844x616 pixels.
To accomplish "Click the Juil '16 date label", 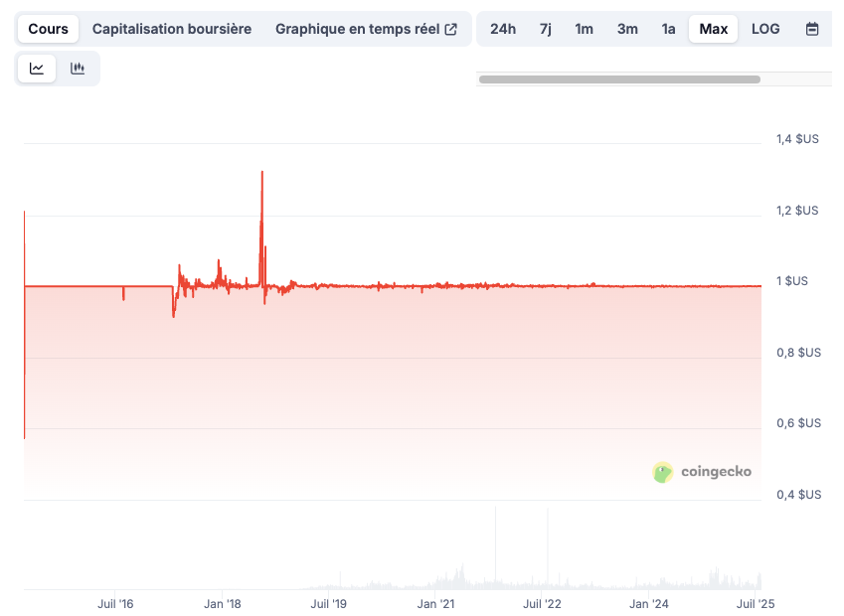I will (115, 604).
